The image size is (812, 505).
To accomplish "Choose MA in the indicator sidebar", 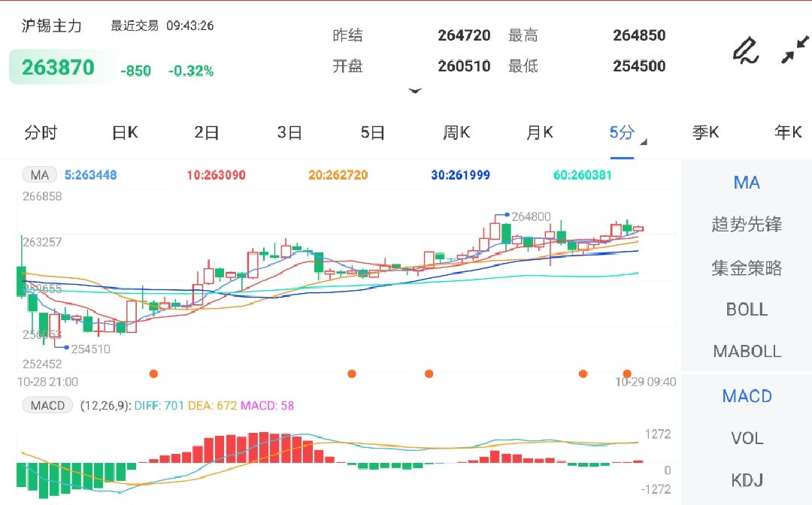I will [747, 183].
